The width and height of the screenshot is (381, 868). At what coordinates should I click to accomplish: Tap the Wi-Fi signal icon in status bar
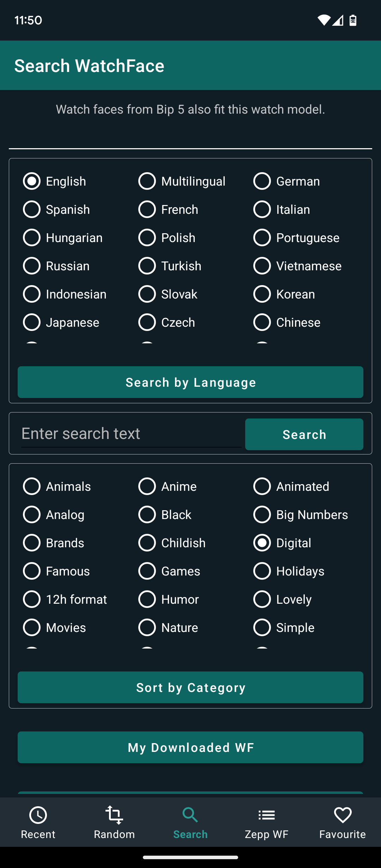tap(323, 20)
